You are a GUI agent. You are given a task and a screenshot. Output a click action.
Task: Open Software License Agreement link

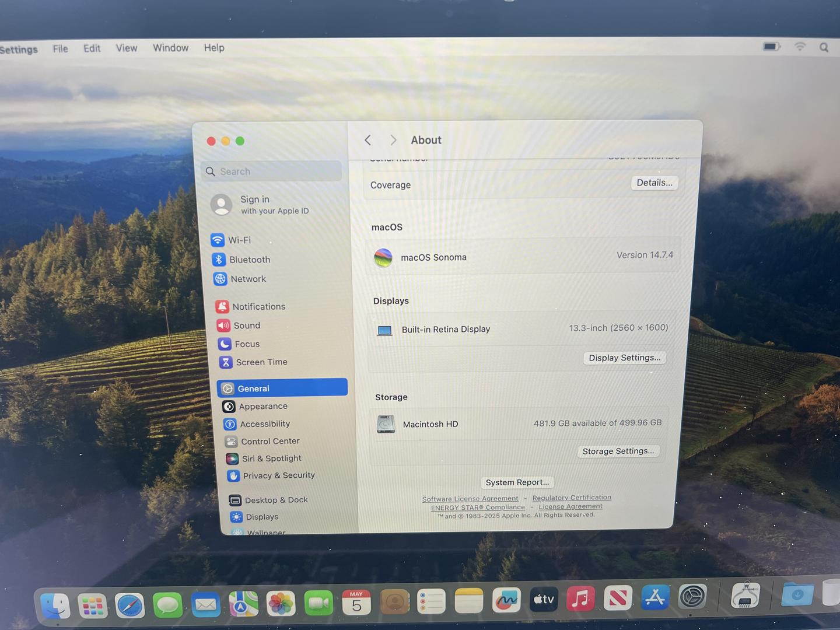pos(470,499)
